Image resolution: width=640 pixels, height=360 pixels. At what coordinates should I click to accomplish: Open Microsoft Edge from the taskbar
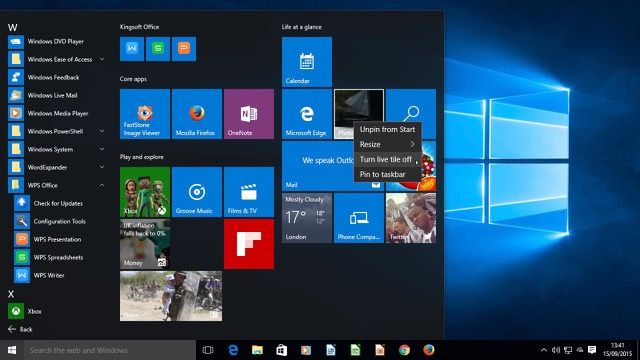233,350
